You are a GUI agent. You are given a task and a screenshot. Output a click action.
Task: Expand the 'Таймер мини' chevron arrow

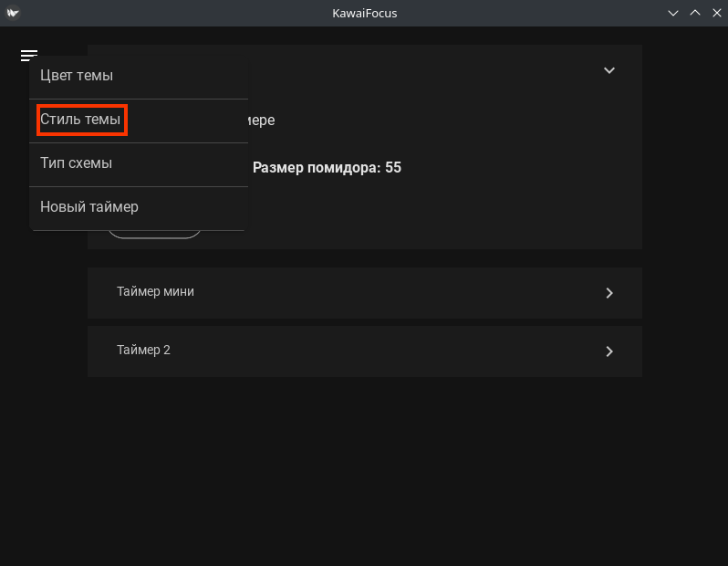pos(609,293)
